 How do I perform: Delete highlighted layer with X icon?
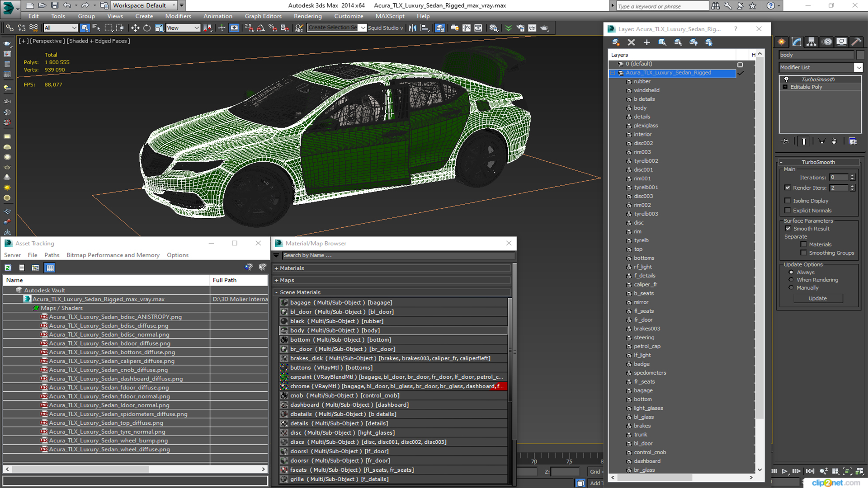[x=631, y=42]
